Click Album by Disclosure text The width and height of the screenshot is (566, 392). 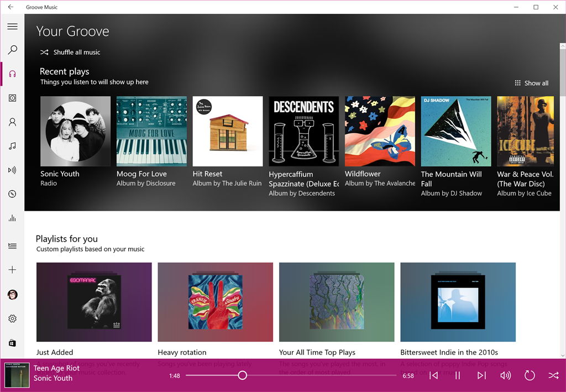146,184
